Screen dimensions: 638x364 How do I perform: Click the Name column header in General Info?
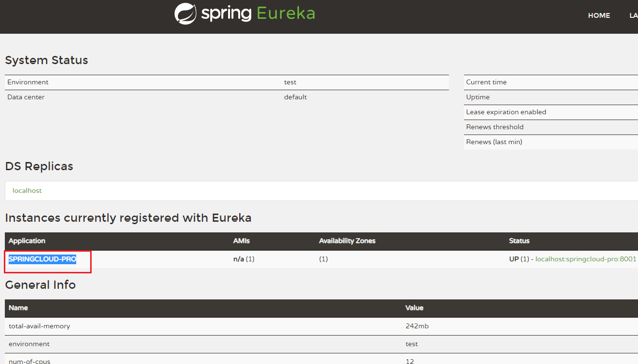click(x=18, y=308)
